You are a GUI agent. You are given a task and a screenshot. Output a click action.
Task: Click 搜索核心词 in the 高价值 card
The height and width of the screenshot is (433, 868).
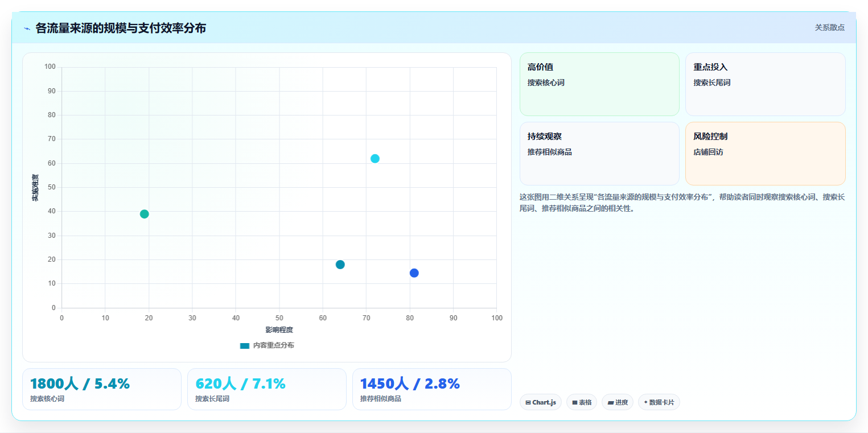[546, 83]
